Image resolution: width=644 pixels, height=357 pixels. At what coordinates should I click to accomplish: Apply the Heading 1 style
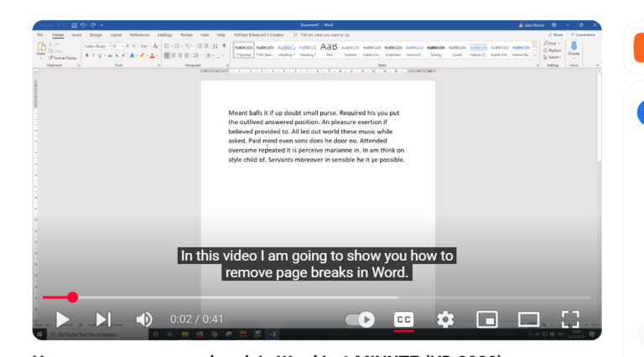tap(286, 49)
